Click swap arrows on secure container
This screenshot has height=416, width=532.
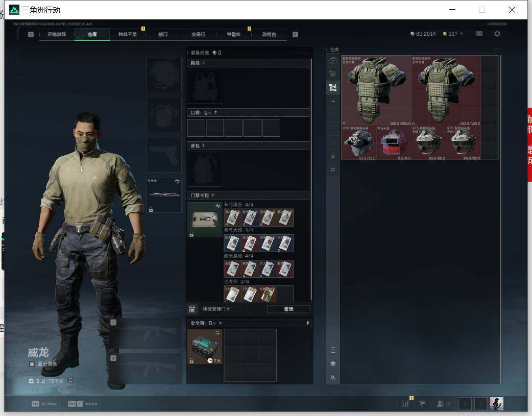point(218,332)
